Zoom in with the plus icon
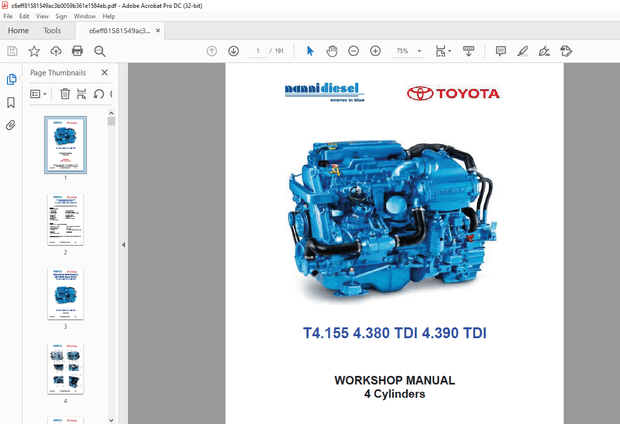Viewport: 620px width, 424px height. (375, 51)
